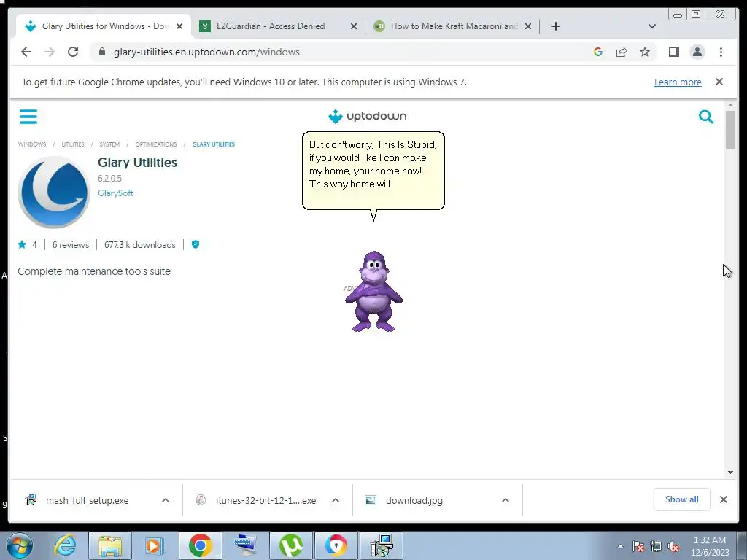This screenshot has width=747, height=560.
Task: Close the downloads bar
Action: [x=724, y=499]
